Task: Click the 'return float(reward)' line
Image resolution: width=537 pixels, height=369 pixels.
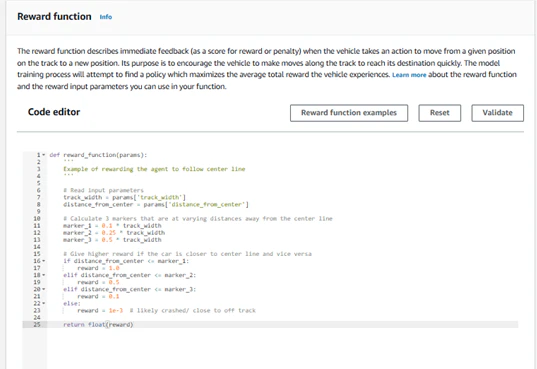Action: click(98, 324)
